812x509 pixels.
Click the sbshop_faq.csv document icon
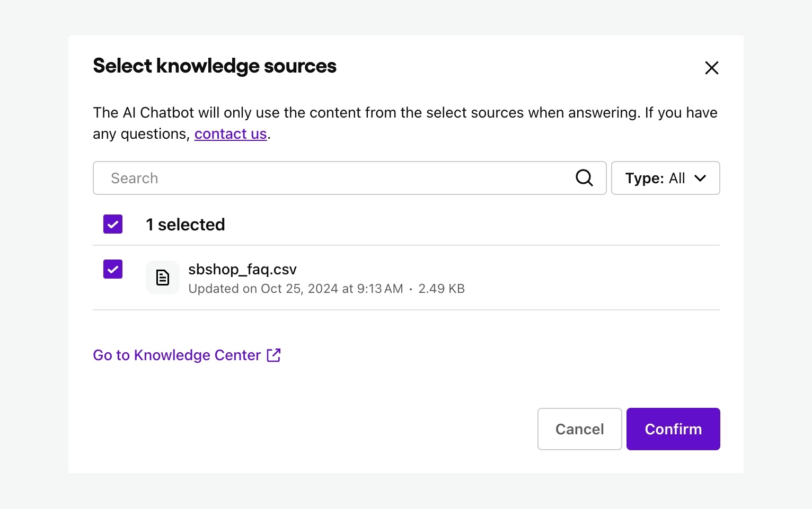(x=162, y=277)
